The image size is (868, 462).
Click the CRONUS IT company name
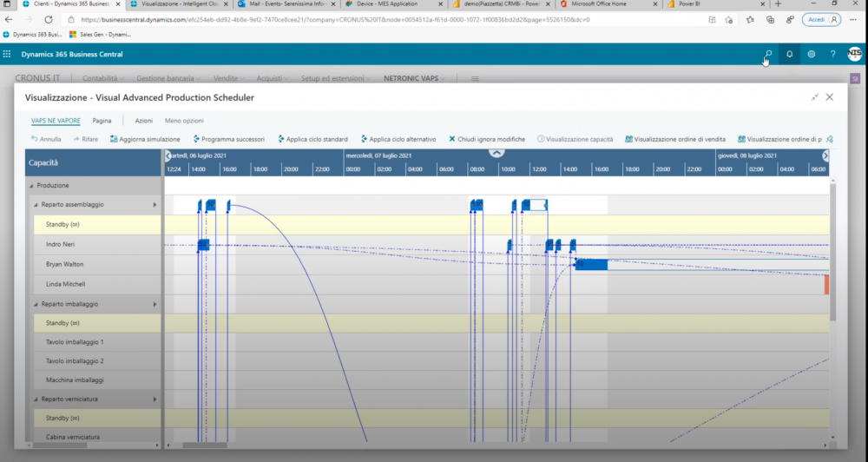[37, 78]
